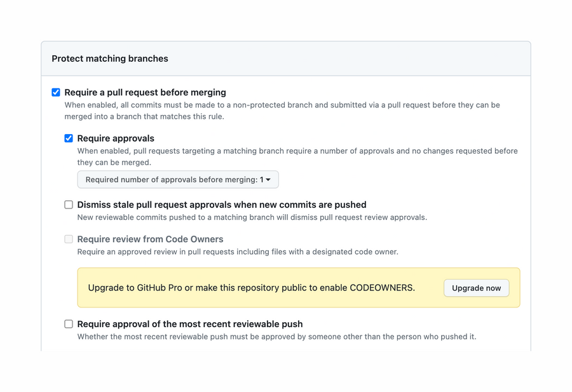The image size is (572, 392).
Task: Click the checked pull request requirement checkmark
Action: click(x=56, y=93)
